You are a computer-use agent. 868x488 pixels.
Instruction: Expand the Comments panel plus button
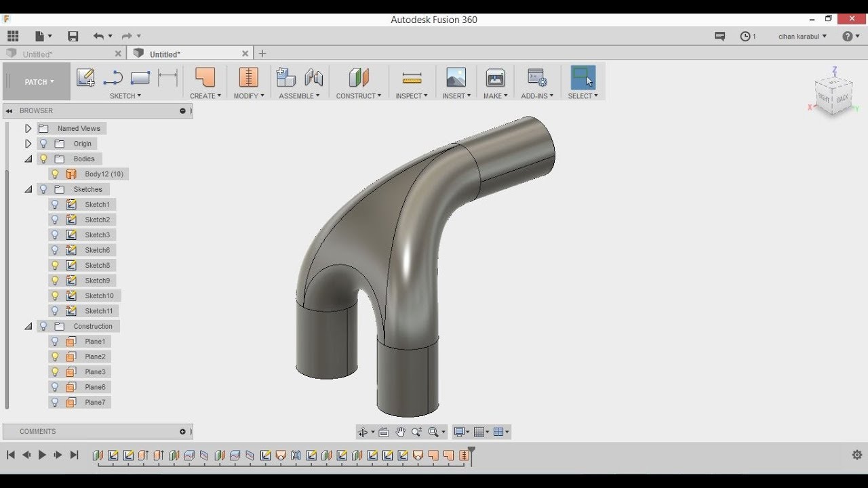tap(182, 432)
